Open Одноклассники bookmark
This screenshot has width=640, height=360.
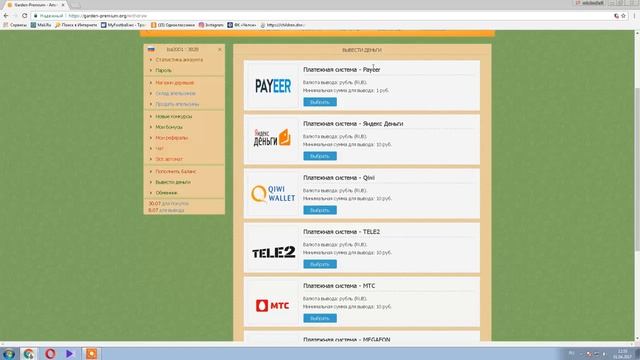coord(173,25)
